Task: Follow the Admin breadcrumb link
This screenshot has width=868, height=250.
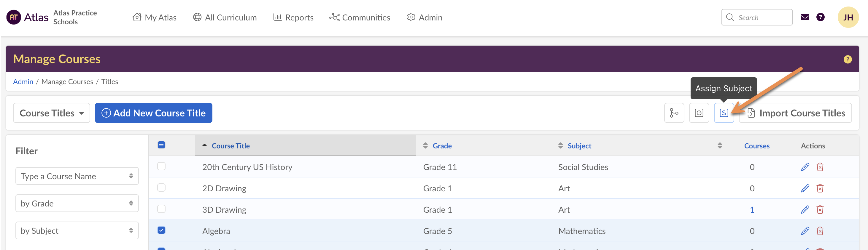Action: [x=23, y=82]
